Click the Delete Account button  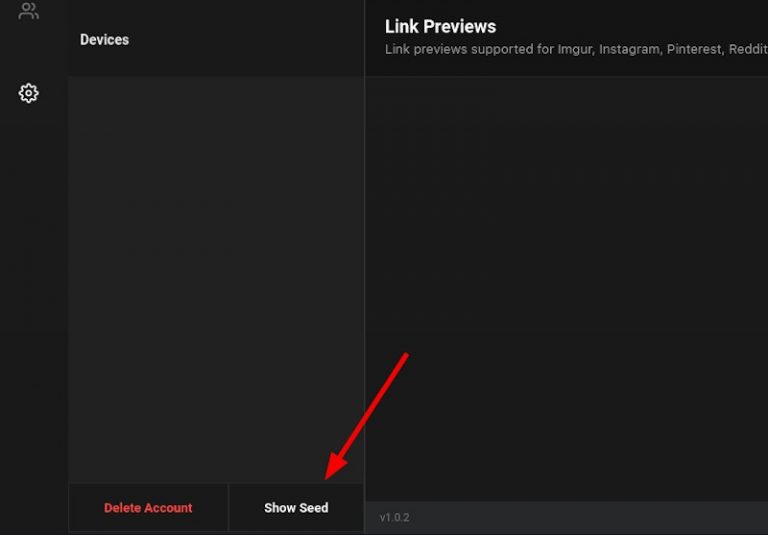(148, 508)
